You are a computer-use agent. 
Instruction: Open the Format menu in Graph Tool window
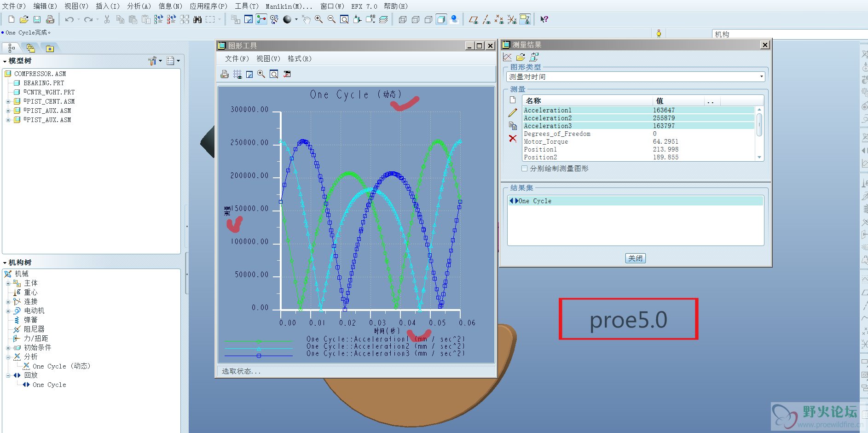299,59
